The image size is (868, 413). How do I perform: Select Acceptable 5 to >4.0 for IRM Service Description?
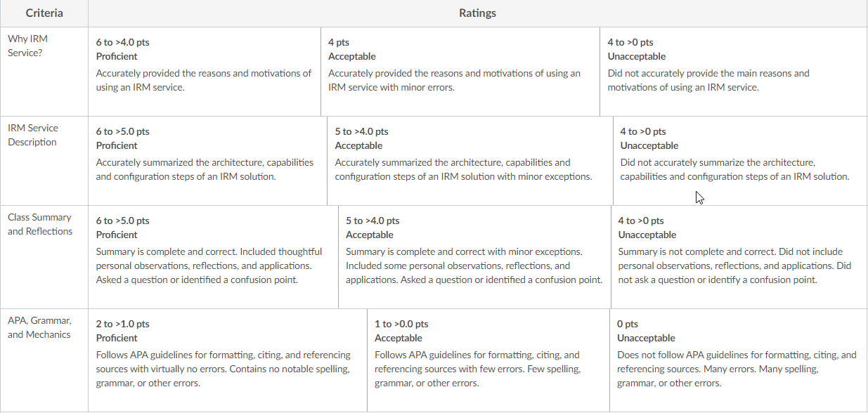tap(470, 161)
